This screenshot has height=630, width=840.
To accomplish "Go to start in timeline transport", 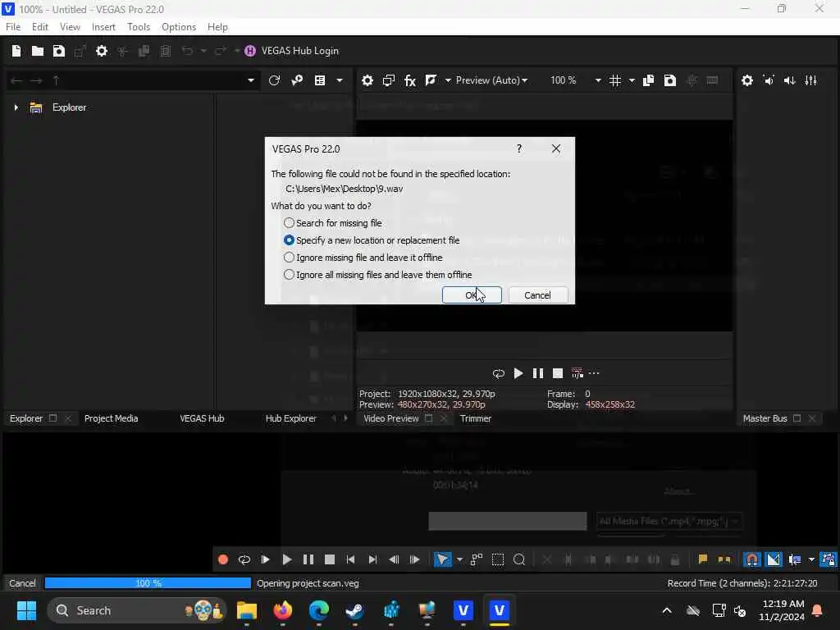I will tap(351, 559).
